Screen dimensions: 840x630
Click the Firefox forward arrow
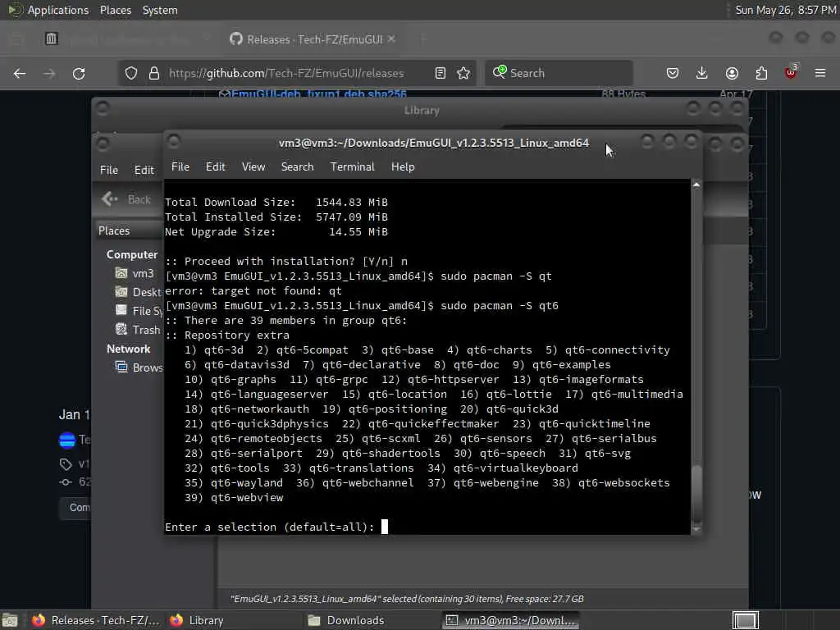[49, 73]
